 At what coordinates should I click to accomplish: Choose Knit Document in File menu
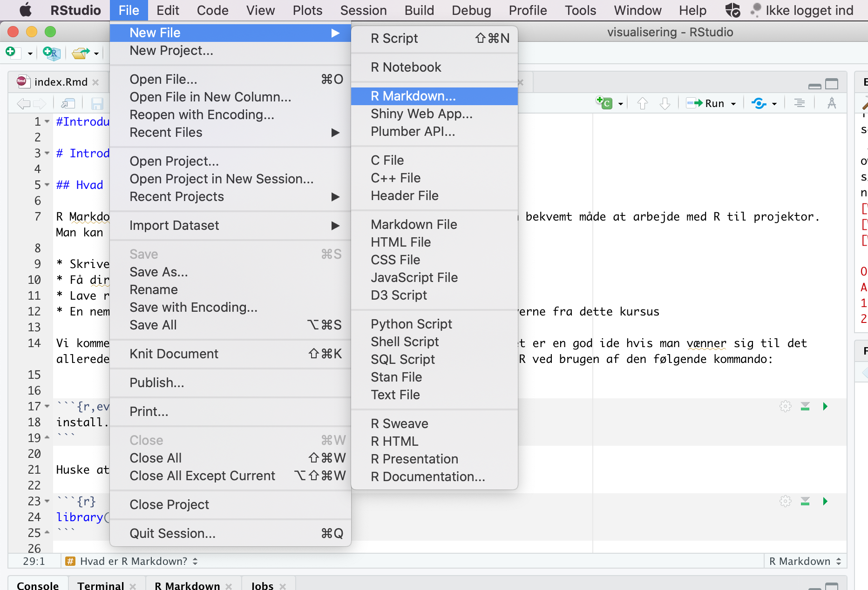pyautogui.click(x=230, y=354)
